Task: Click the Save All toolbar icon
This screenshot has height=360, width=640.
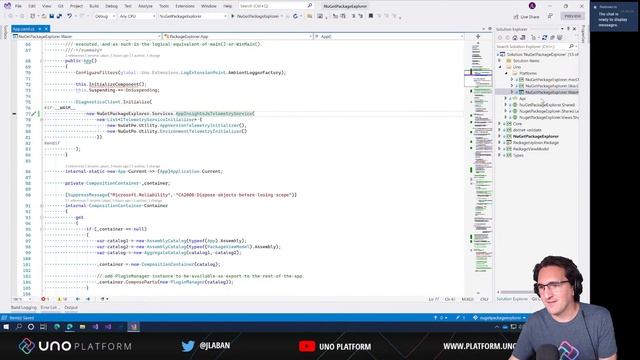Action: (59, 16)
